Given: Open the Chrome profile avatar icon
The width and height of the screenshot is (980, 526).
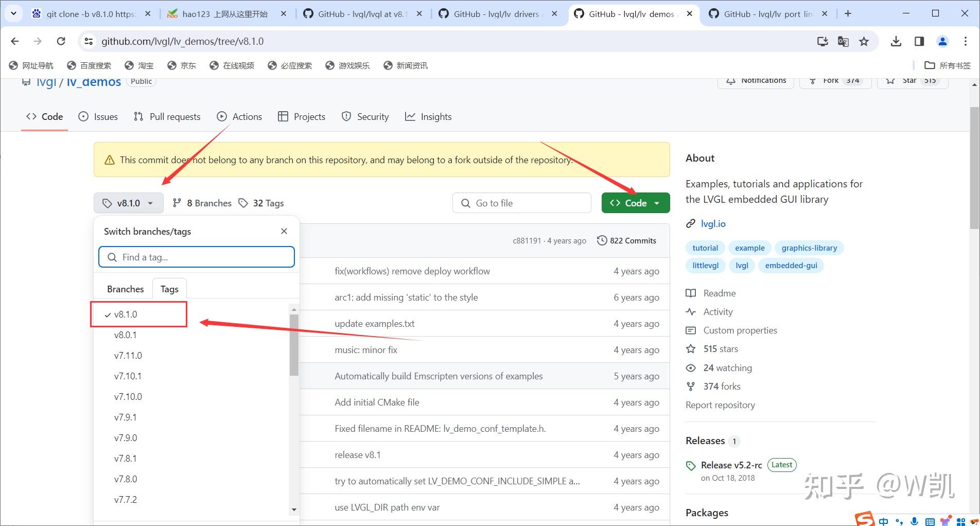Looking at the screenshot, I should [x=942, y=41].
